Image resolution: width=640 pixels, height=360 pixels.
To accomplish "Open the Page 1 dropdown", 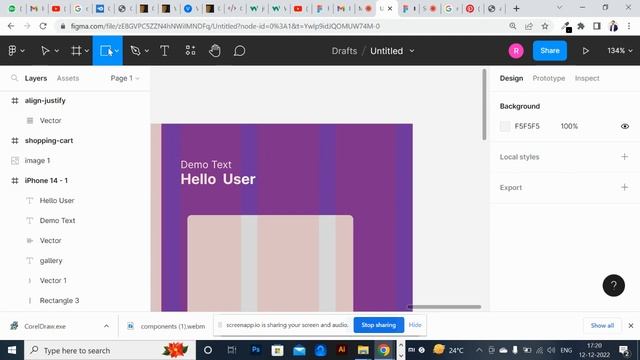I will pos(124,78).
